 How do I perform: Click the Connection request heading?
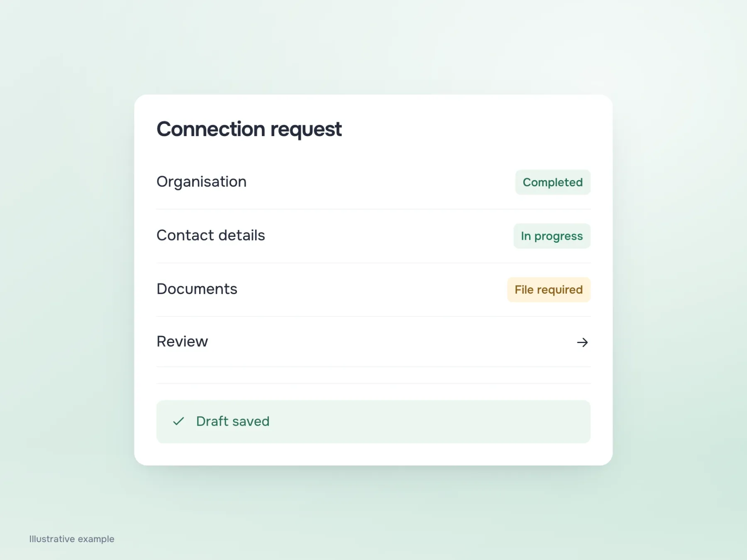[x=249, y=129]
